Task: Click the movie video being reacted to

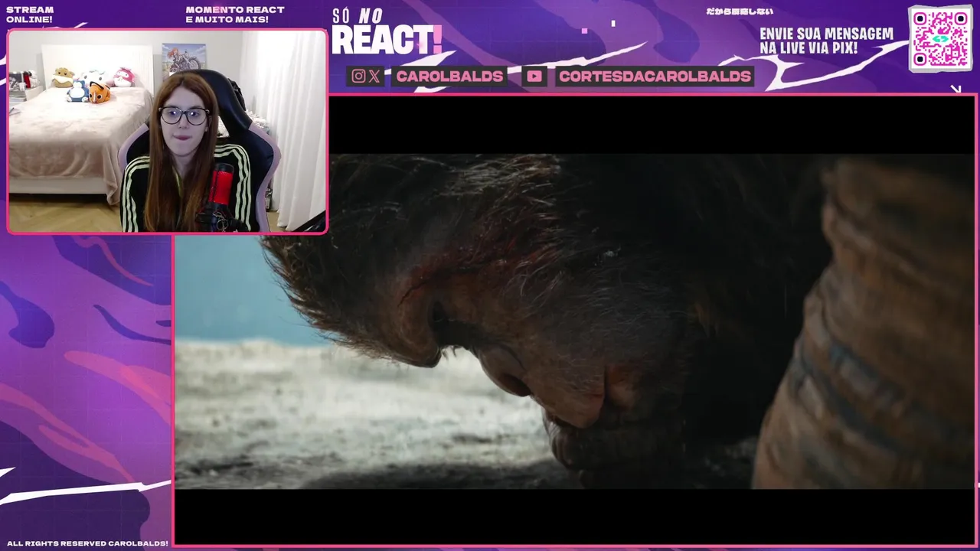Action: (x=574, y=321)
